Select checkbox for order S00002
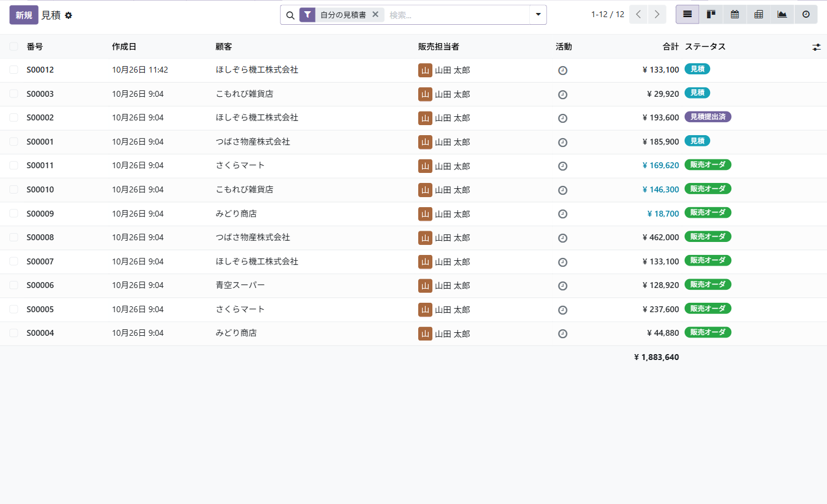The height and width of the screenshot is (504, 827). (14, 117)
